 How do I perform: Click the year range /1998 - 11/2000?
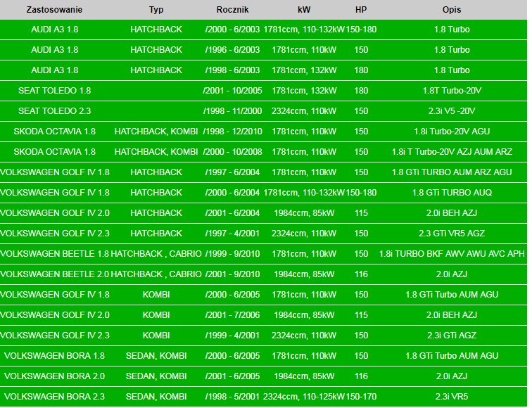[x=232, y=111]
